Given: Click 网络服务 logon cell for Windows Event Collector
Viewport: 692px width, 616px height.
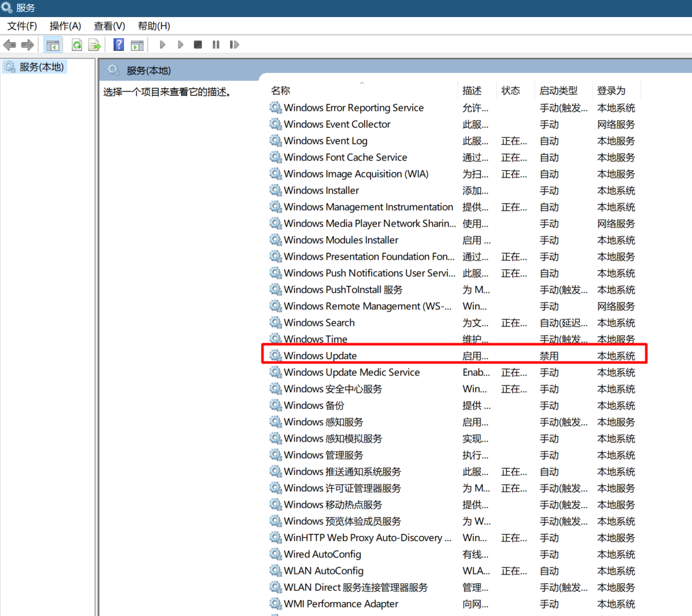Looking at the screenshot, I should (616, 124).
